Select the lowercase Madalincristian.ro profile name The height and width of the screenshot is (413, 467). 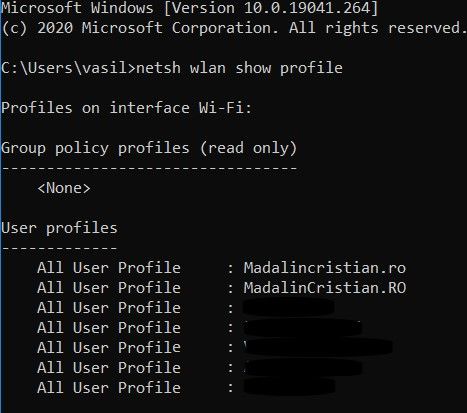[325, 268]
